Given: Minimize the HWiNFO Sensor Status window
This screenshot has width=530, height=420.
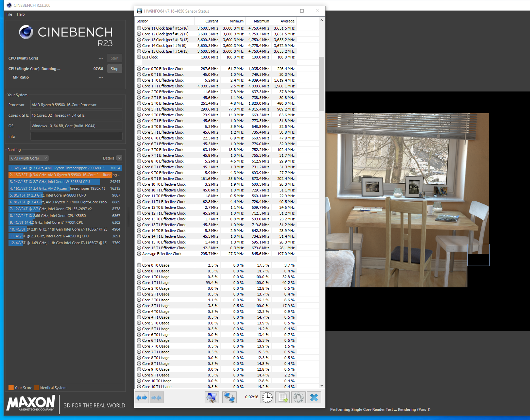Looking at the screenshot, I should [287, 11].
